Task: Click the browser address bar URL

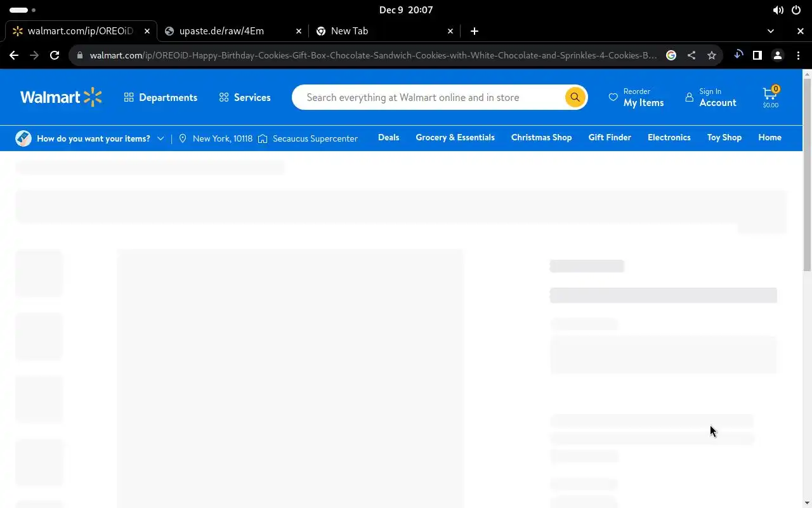Action: coord(373,55)
